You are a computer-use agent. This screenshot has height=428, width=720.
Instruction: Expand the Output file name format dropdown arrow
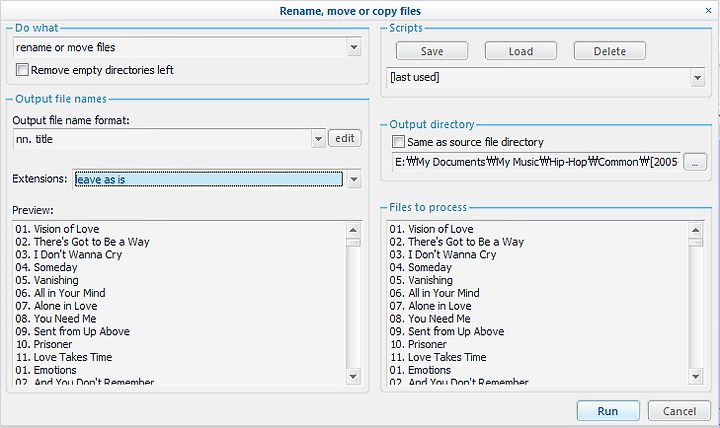(x=318, y=139)
